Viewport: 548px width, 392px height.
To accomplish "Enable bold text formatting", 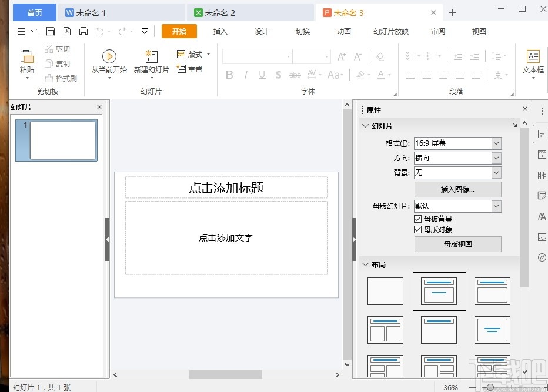I will point(229,75).
